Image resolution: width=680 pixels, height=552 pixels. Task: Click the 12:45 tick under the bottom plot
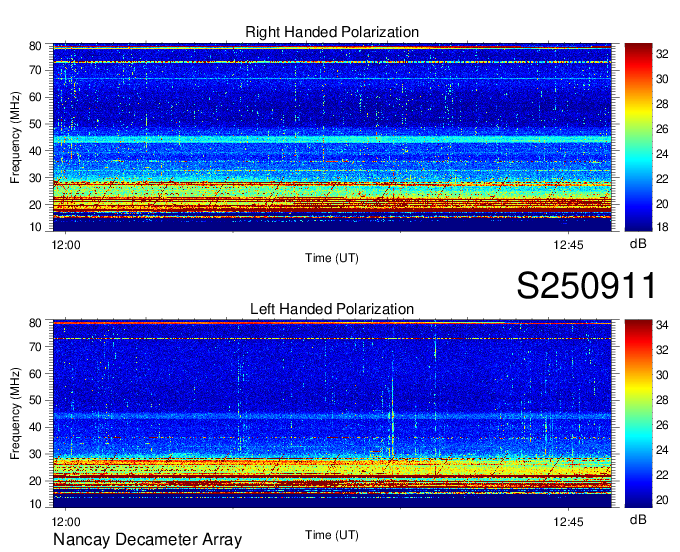click(569, 521)
